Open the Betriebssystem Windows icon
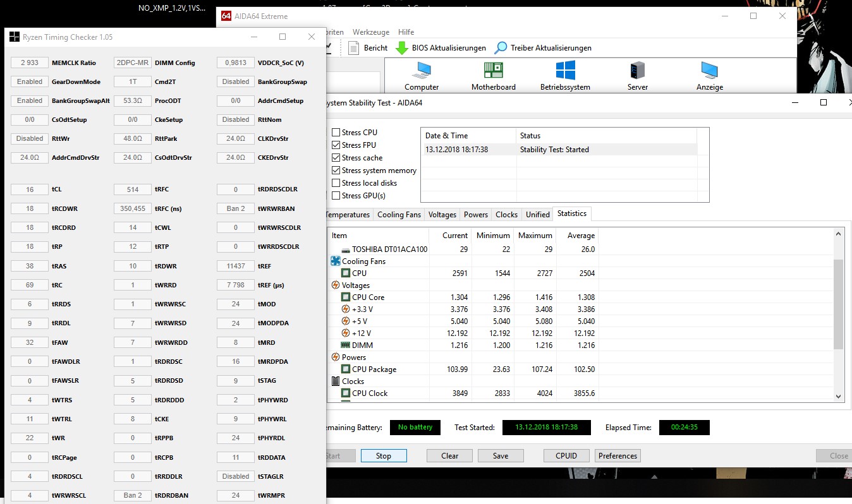 click(565, 70)
